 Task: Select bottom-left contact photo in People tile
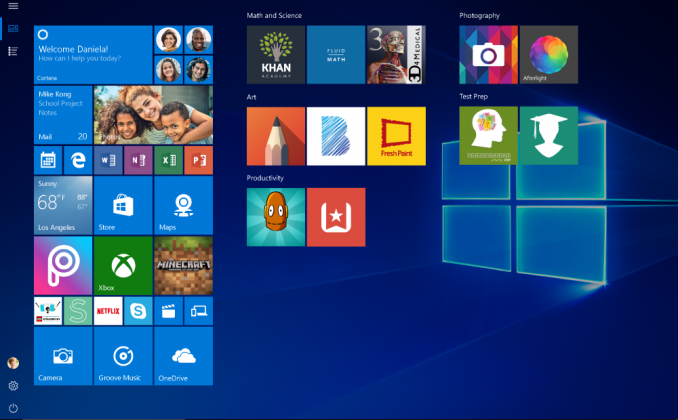(168, 70)
